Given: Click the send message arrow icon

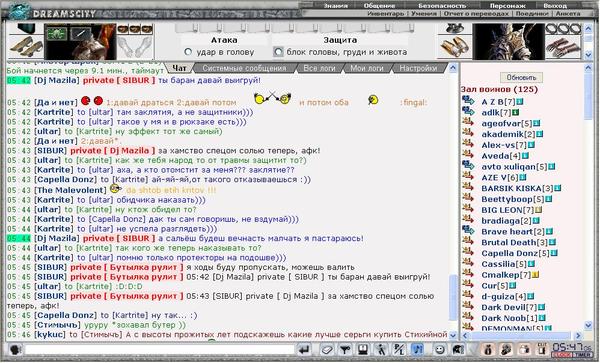Looking at the screenshot, I should [x=304, y=349].
